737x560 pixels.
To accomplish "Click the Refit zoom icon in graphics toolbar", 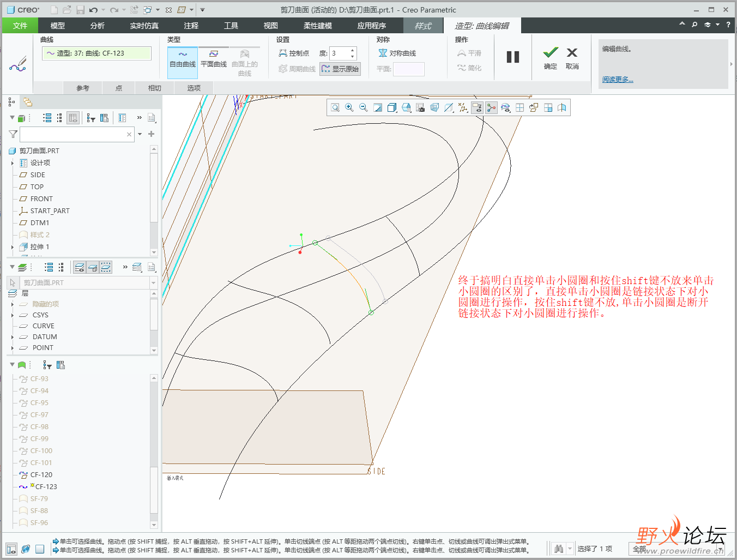I will pyautogui.click(x=335, y=108).
